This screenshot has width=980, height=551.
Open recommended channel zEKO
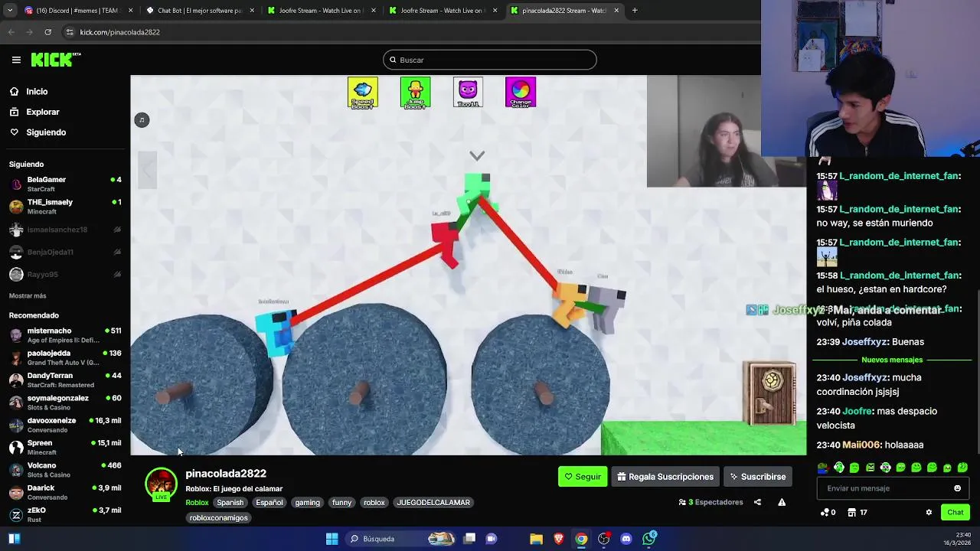click(x=65, y=514)
